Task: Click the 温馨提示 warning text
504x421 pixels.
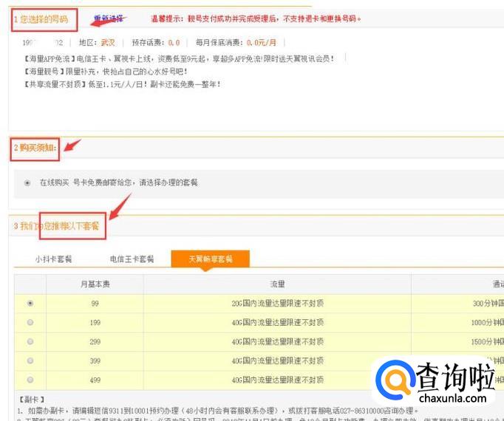Action: [256, 19]
